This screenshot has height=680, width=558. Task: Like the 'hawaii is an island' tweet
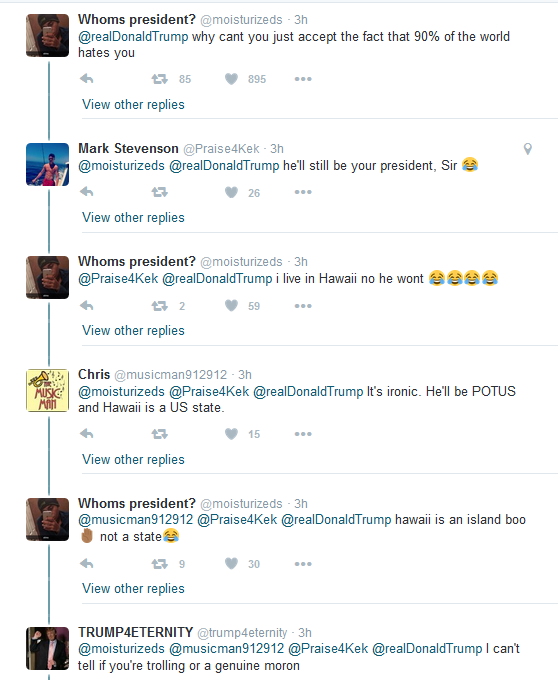coord(232,563)
